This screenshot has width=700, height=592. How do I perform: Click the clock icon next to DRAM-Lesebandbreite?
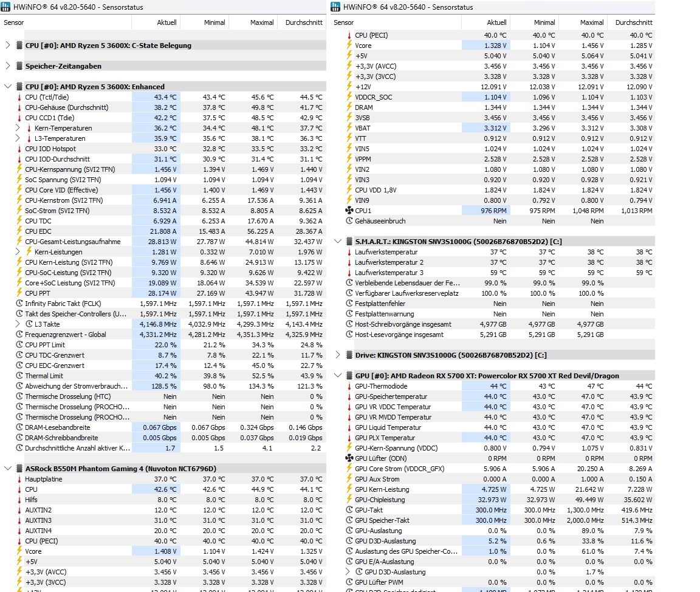(x=19, y=427)
